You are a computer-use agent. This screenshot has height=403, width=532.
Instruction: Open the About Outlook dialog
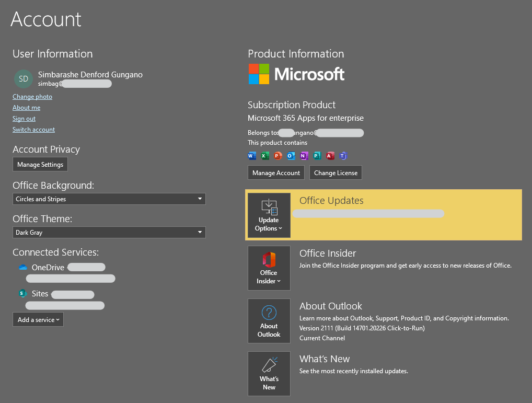269,321
